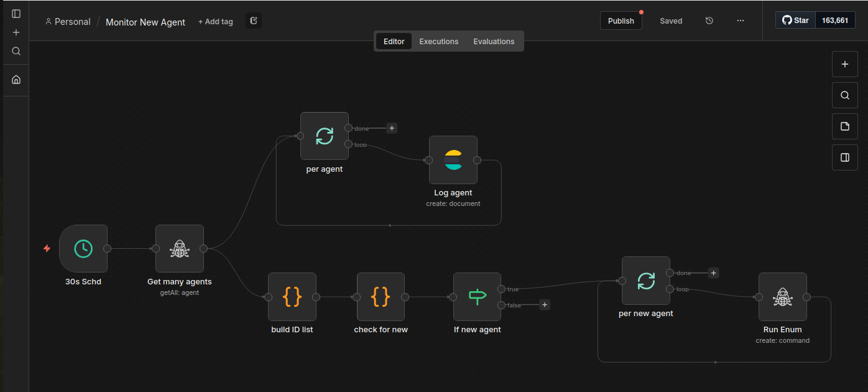Publish the workflow
The image size is (868, 392).
[x=621, y=21]
